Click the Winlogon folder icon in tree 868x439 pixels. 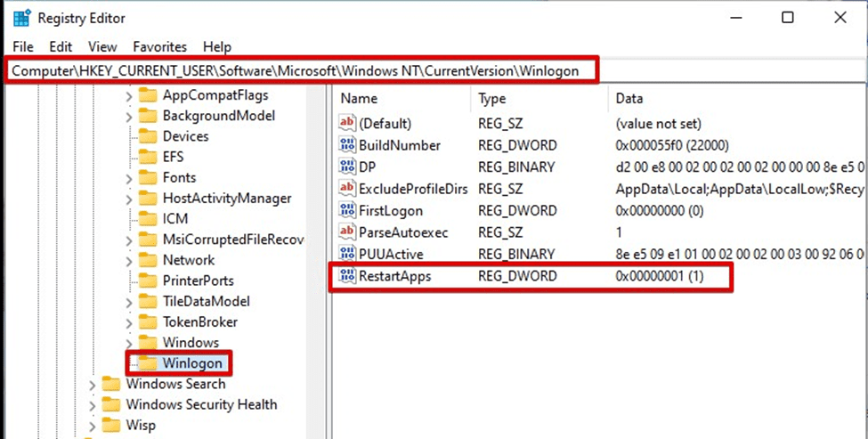coord(147,363)
